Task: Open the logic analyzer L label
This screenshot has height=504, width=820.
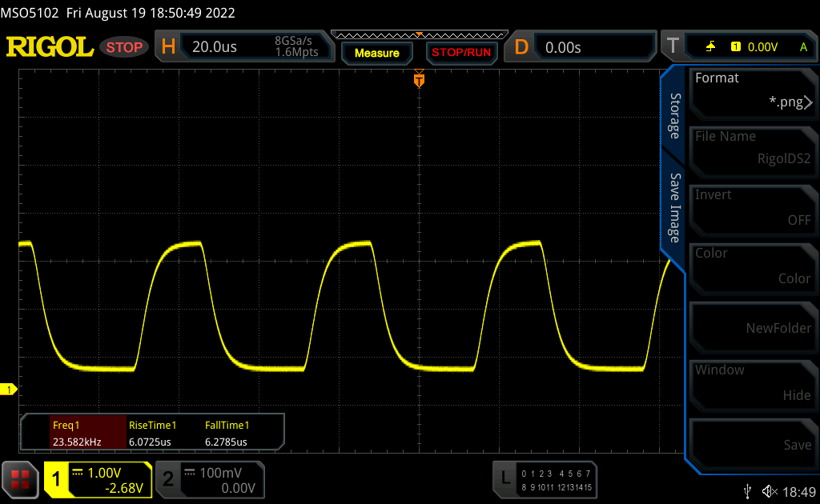Action: point(505,478)
